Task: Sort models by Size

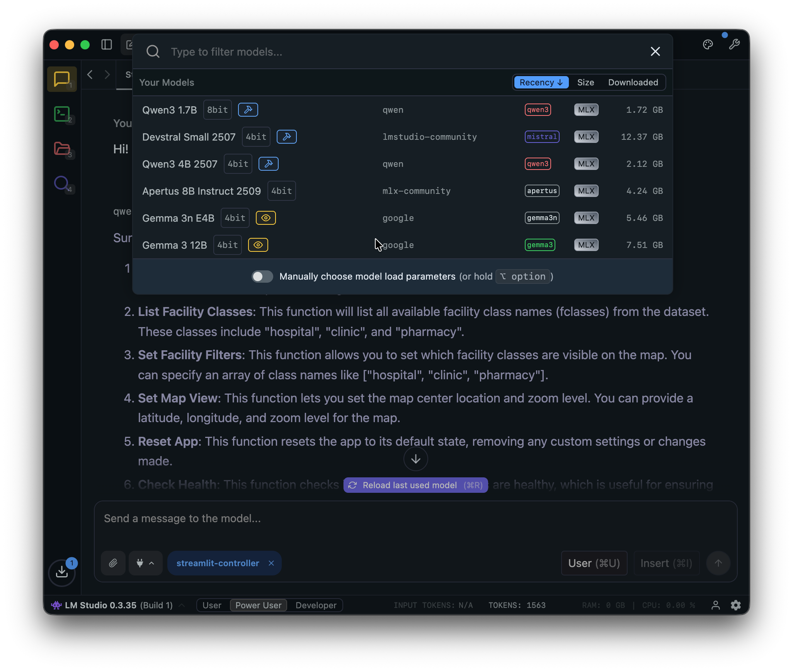Action: (x=585, y=82)
